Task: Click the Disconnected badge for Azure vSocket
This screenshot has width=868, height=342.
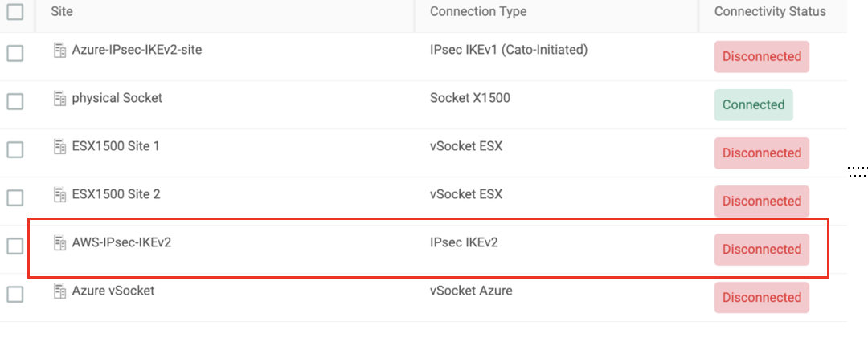Action: 762,298
